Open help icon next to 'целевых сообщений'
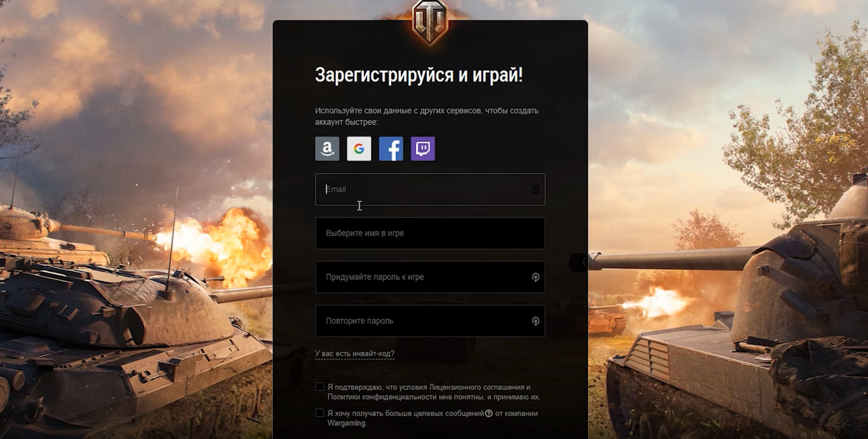 click(x=489, y=413)
